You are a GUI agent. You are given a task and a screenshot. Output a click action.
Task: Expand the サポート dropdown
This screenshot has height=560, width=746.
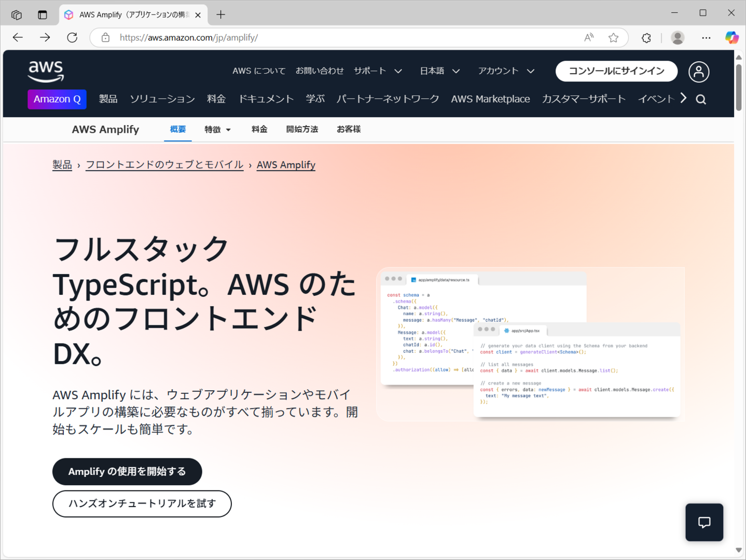pos(378,71)
